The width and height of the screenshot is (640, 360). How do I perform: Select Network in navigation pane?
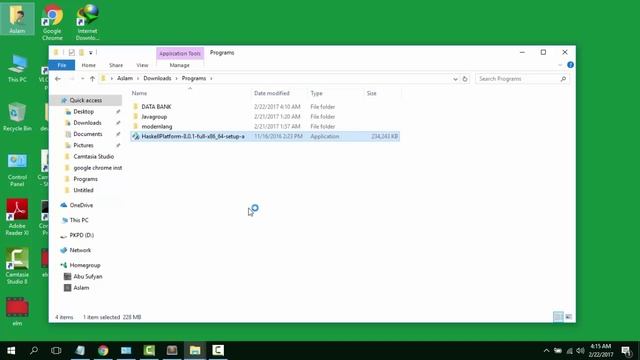[80, 250]
